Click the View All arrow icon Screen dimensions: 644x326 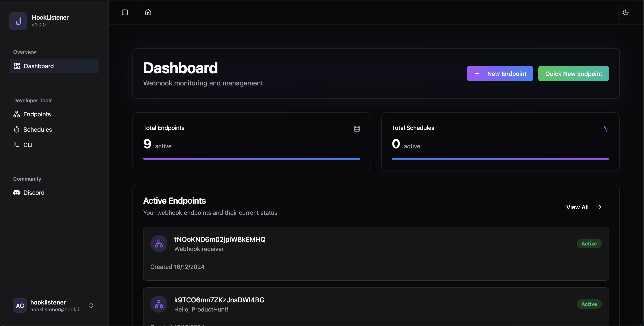[x=599, y=207]
